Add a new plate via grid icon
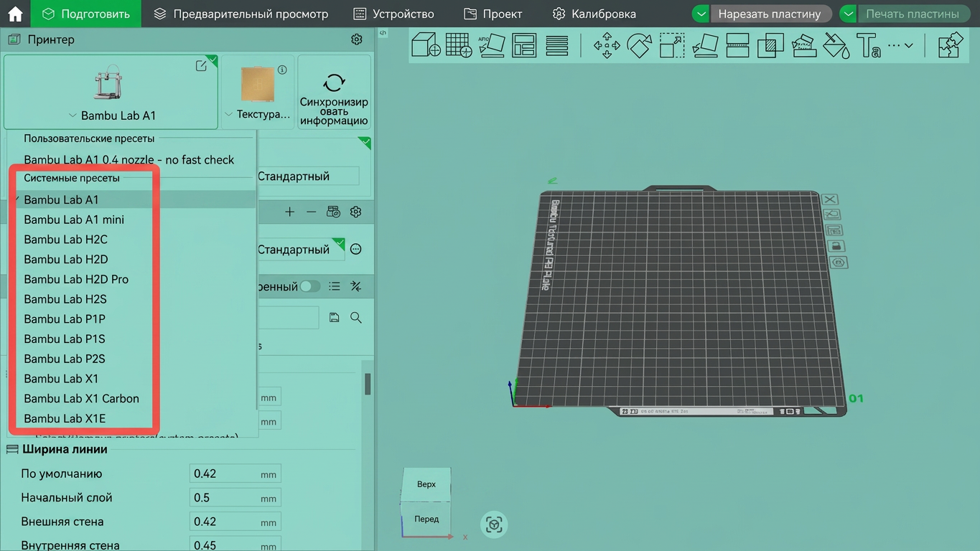The image size is (980, 551). [x=459, y=45]
